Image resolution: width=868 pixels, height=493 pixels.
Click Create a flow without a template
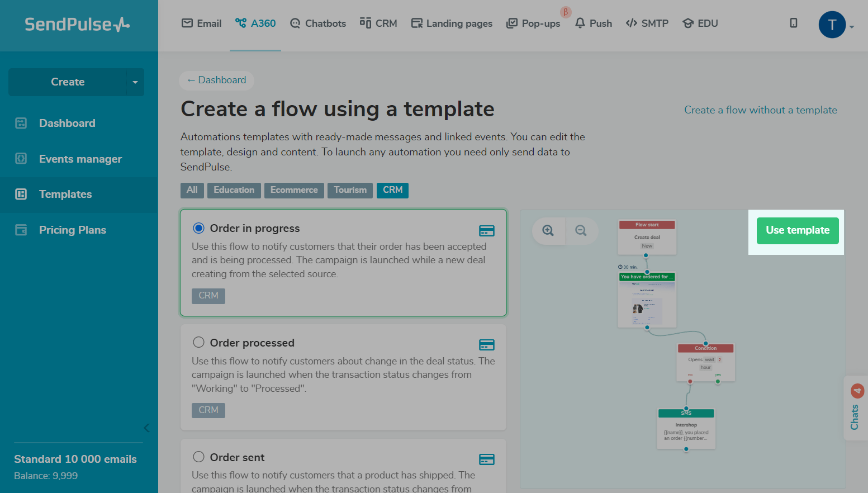(761, 110)
